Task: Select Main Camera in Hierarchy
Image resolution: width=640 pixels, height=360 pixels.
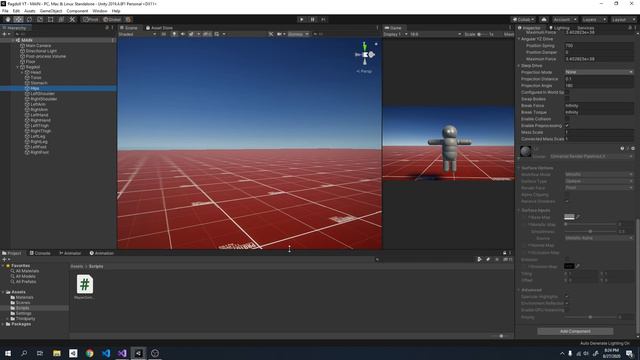Action: (38, 46)
